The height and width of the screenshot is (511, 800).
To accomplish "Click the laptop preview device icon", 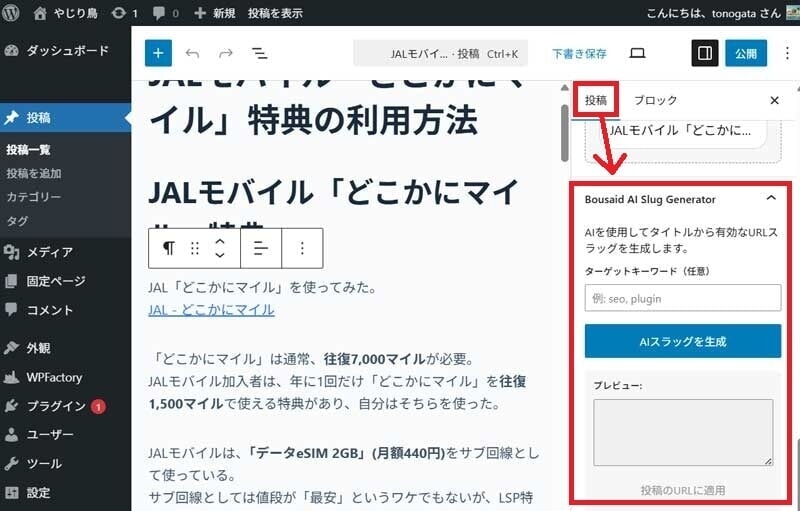I will (x=637, y=53).
